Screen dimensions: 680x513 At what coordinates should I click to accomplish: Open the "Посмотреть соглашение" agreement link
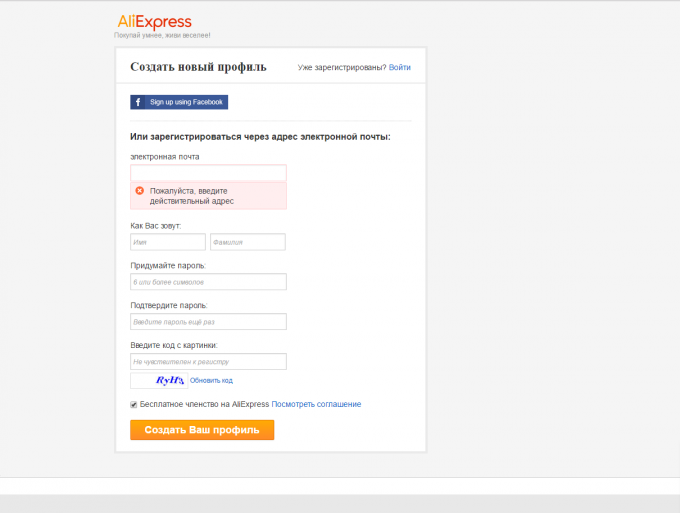point(316,404)
